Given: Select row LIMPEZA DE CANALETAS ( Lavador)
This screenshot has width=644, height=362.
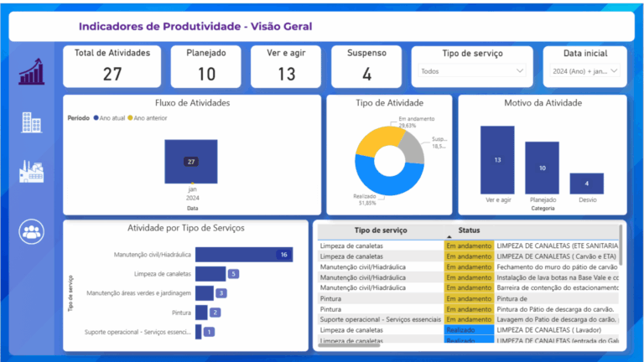Looking at the screenshot, I should coord(468,330).
